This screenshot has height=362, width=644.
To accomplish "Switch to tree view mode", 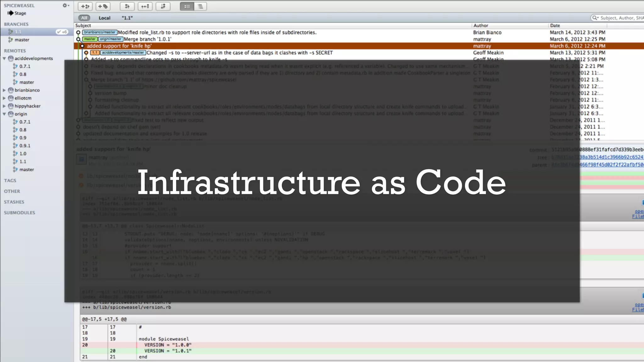I will [200, 6].
